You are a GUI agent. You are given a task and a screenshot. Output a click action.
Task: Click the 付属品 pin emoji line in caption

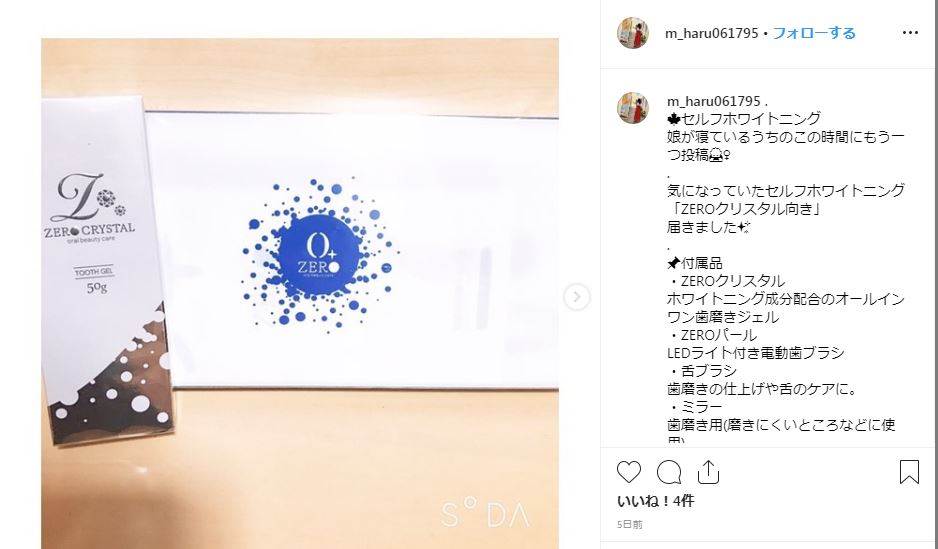click(695, 263)
